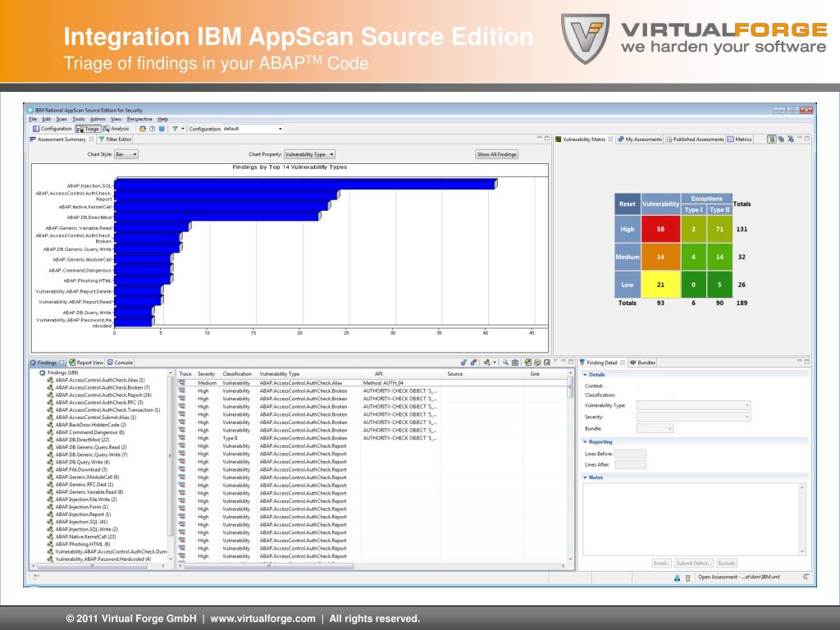The image size is (840, 630).
Task: Click the Email button
Action: click(x=662, y=563)
